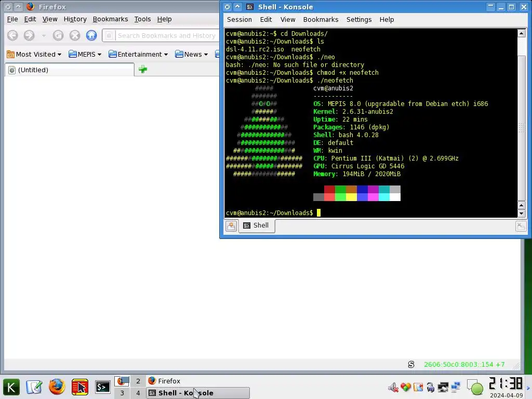Open Firefox File menu

point(12,19)
